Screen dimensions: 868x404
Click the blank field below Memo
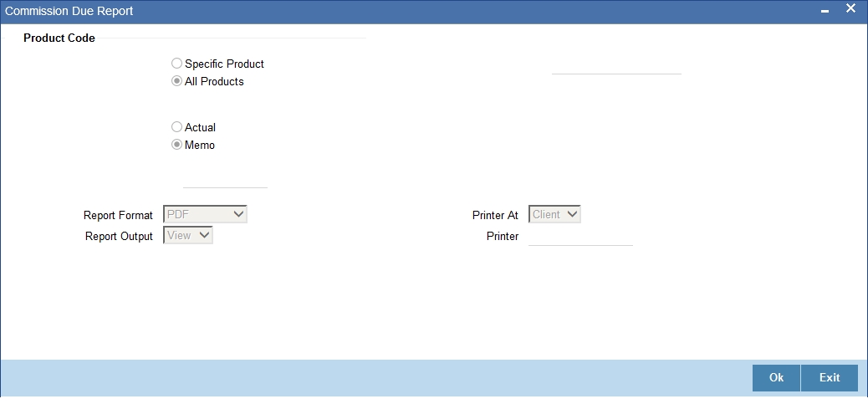(x=225, y=179)
